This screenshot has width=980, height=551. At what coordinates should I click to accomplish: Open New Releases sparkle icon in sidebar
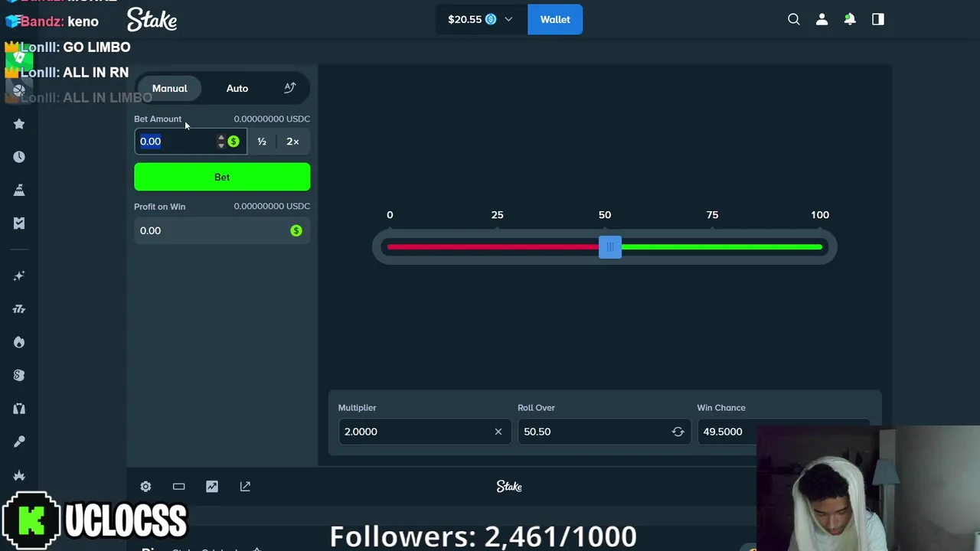click(19, 275)
